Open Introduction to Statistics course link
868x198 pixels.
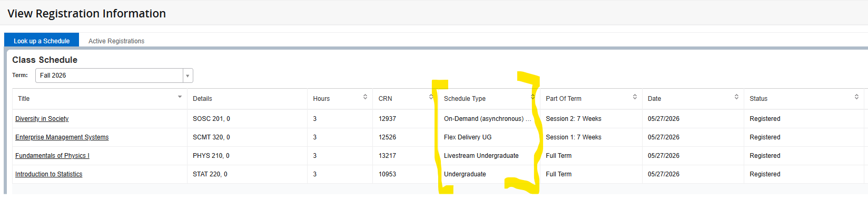coord(48,174)
